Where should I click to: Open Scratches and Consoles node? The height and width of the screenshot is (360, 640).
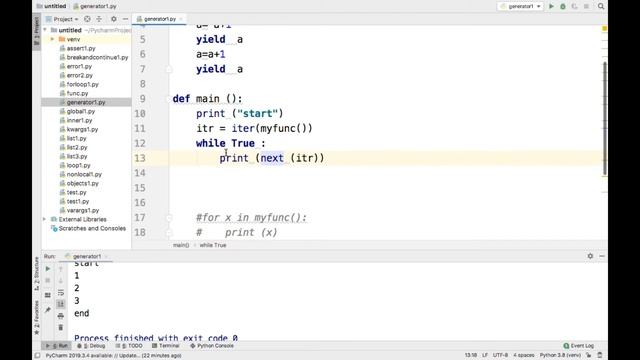coord(92,228)
